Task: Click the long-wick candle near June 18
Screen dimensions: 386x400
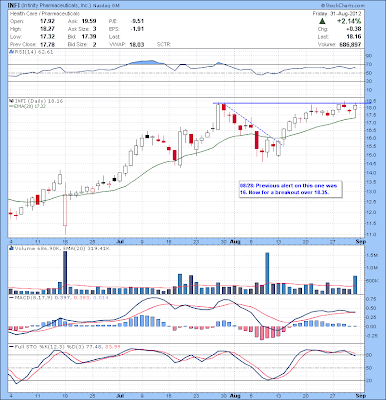Action: pyautogui.click(x=65, y=208)
